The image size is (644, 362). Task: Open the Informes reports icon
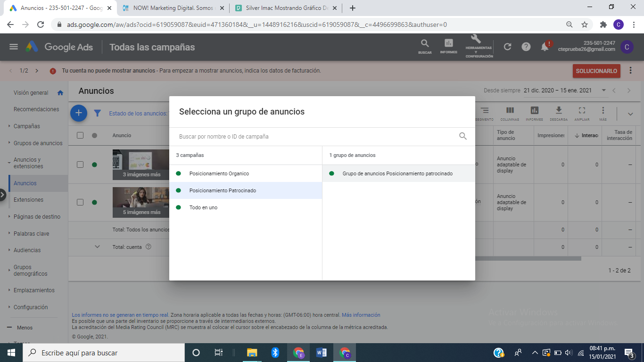pos(448,47)
